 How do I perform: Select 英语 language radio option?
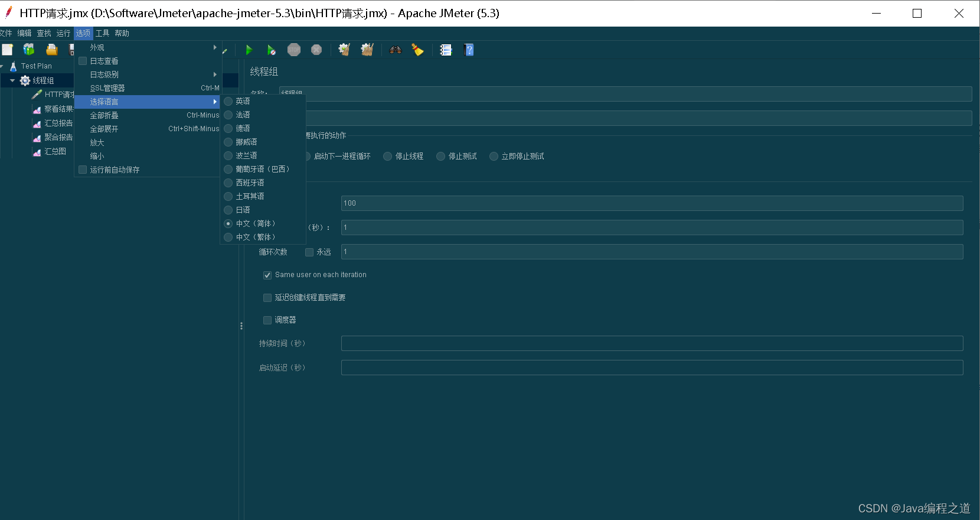point(263,101)
